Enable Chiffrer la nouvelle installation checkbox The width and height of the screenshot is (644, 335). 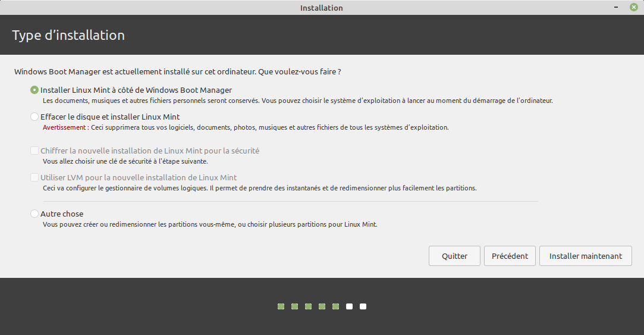tap(34, 151)
